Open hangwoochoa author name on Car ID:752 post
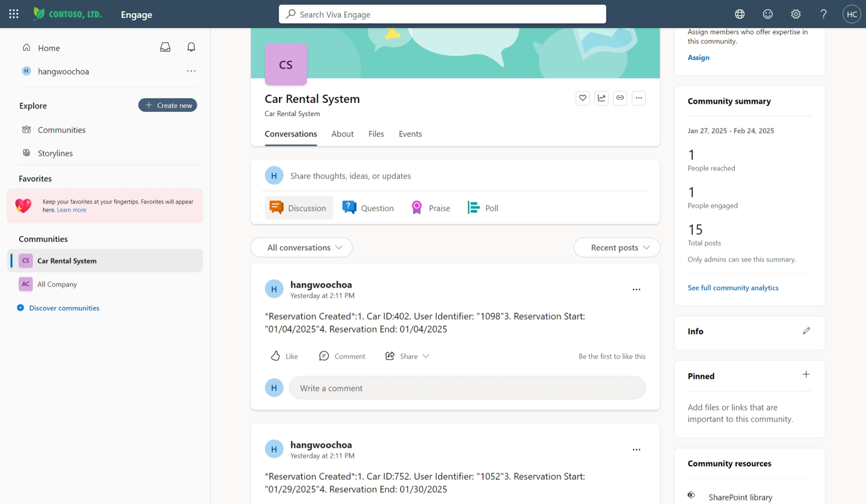Viewport: 866px width, 504px height. pyautogui.click(x=321, y=444)
